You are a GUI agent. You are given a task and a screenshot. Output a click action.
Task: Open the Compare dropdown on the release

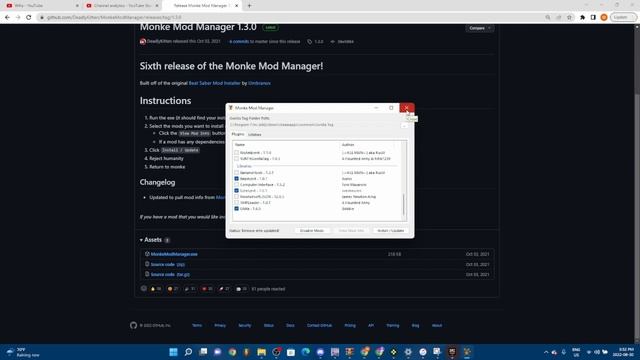(x=480, y=28)
